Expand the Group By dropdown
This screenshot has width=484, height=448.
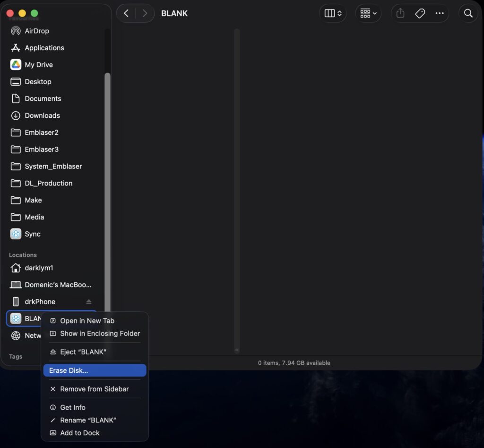(x=368, y=14)
